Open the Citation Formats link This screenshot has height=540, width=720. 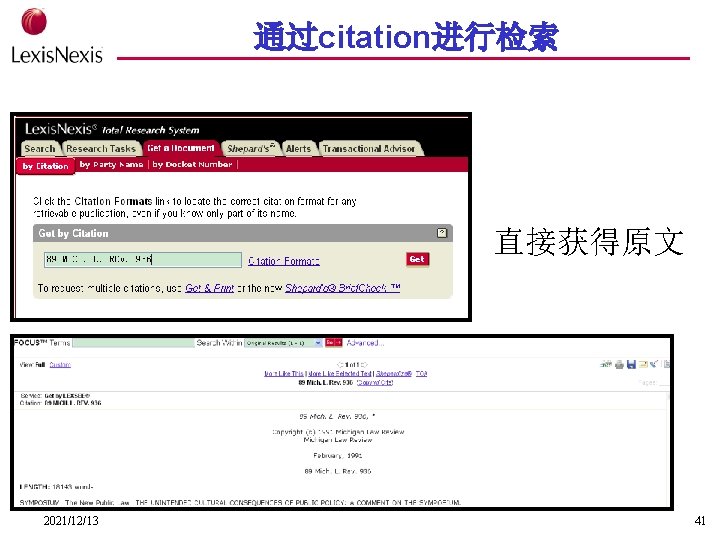(x=284, y=261)
